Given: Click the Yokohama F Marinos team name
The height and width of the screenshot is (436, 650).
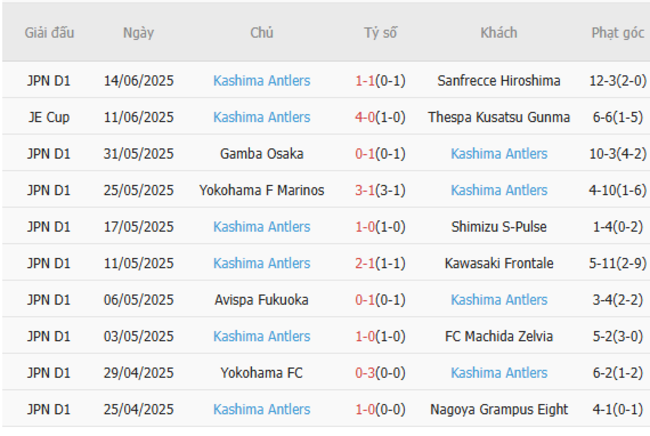Looking at the screenshot, I should (x=262, y=190).
